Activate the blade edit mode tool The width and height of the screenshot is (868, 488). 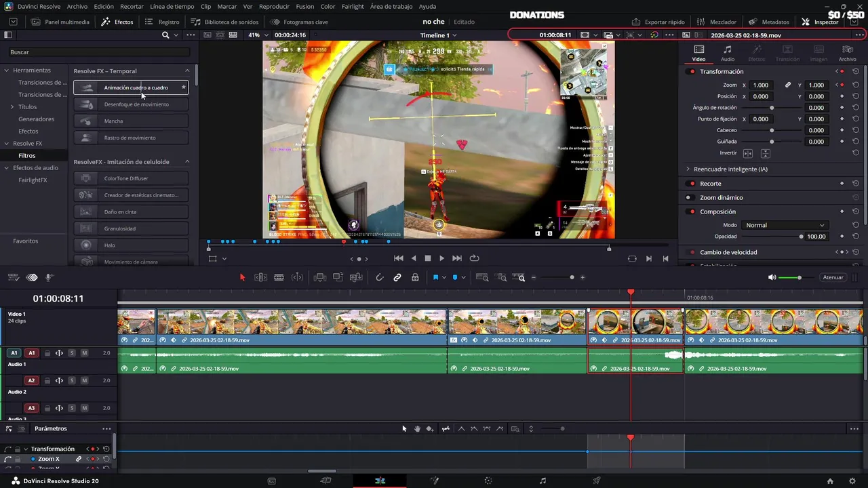(x=279, y=277)
